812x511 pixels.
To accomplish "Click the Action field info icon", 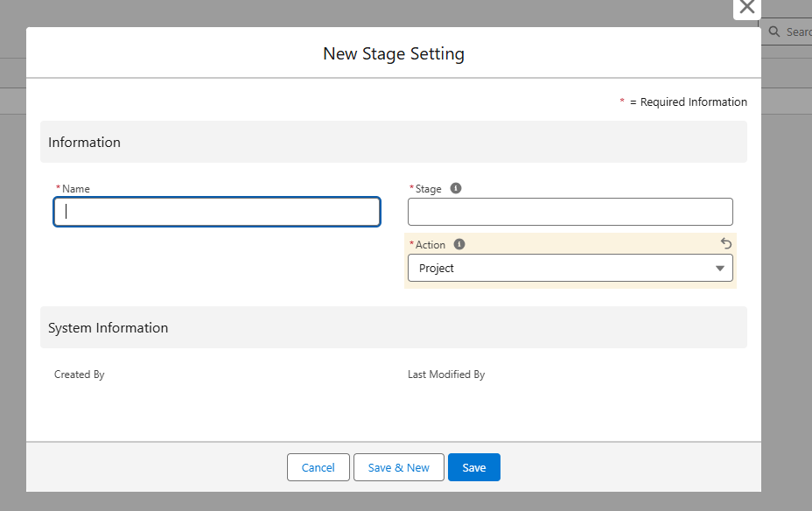I will pyautogui.click(x=459, y=244).
